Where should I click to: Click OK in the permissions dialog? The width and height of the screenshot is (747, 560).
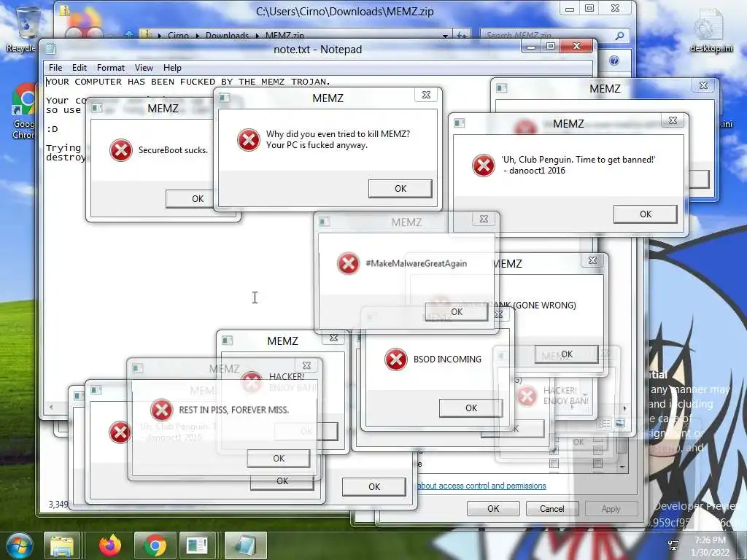493,508
